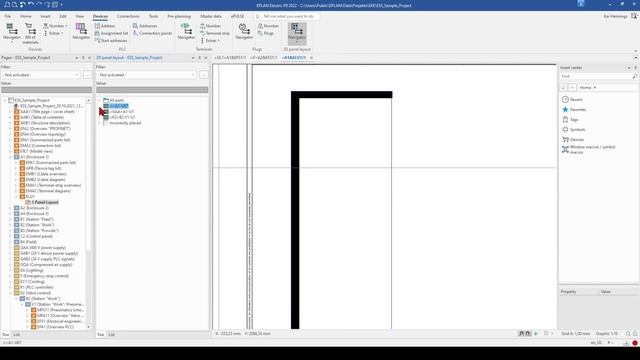Switch to the Home ribbon tab

[26, 16]
